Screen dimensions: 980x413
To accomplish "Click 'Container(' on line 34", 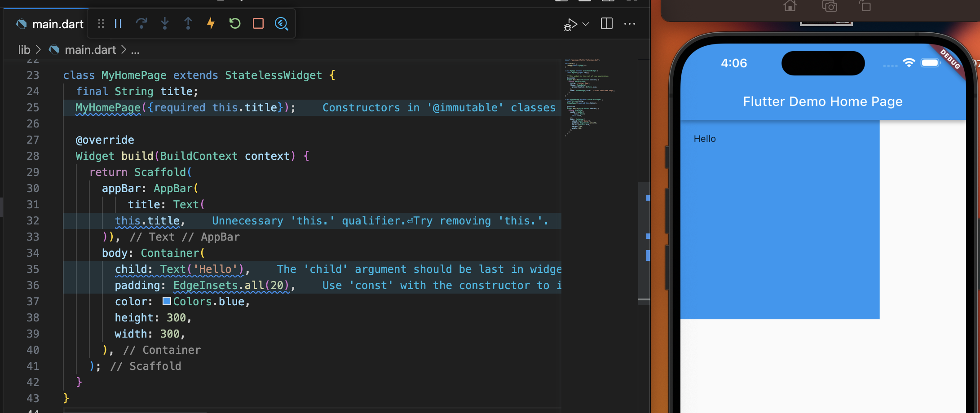I will pyautogui.click(x=173, y=253).
